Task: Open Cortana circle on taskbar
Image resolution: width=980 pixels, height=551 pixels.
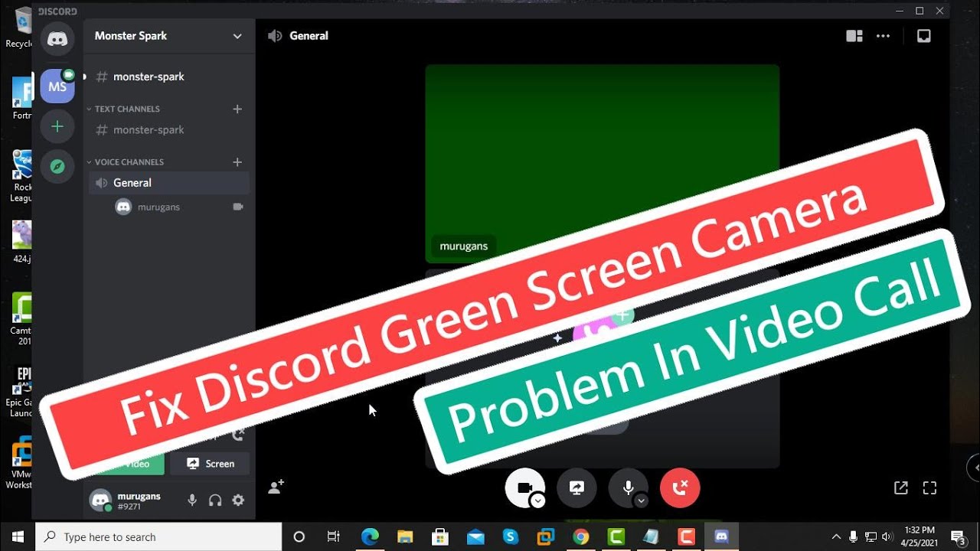Action: 299,536
